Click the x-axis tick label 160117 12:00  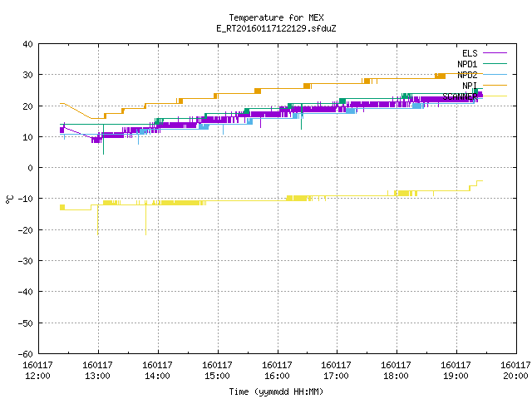(37, 370)
